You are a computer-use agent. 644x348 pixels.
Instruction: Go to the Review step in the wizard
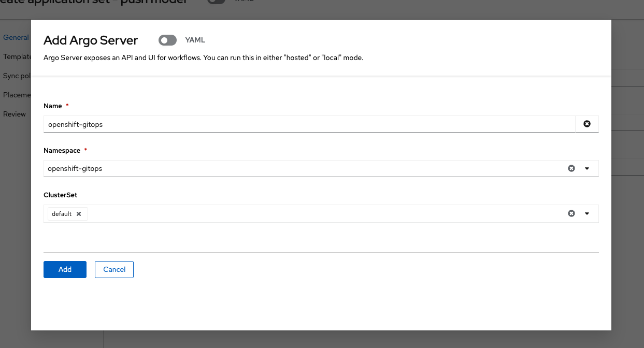[15, 114]
